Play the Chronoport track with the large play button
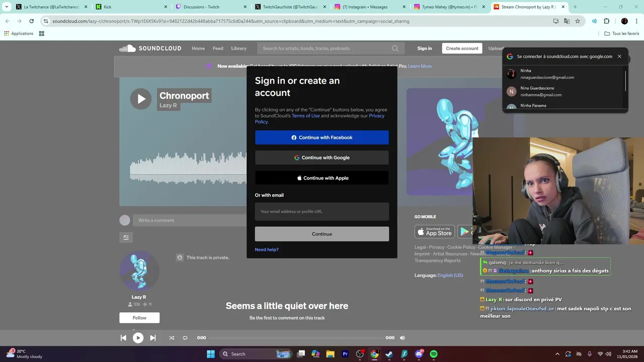The width and height of the screenshot is (644, 362). coord(141,99)
